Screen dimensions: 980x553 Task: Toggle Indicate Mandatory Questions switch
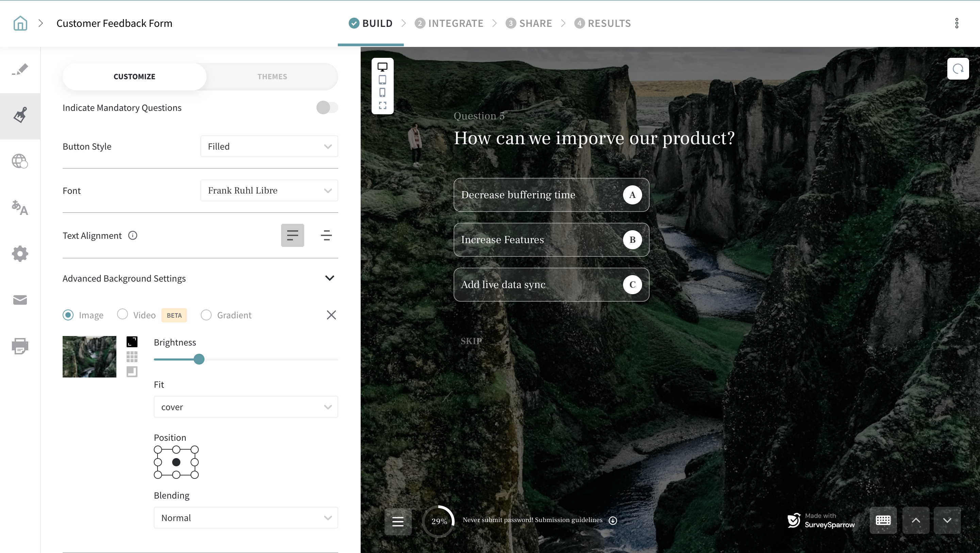326,107
